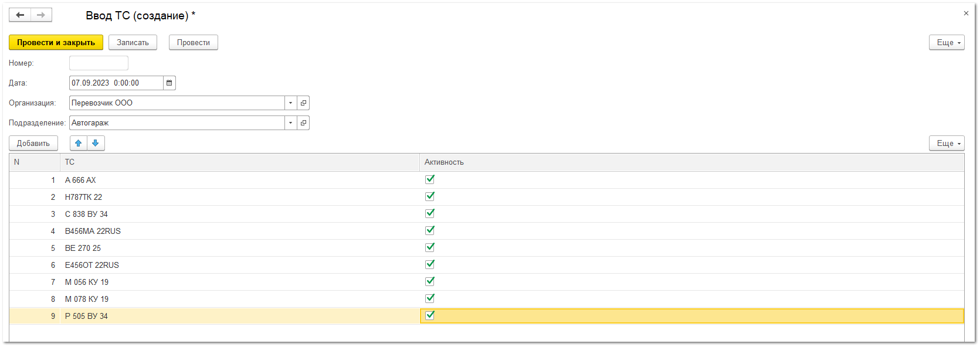Image resolution: width=980 pixels, height=347 pixels.
Task: Close the Ввод ТС form
Action: 966,13
